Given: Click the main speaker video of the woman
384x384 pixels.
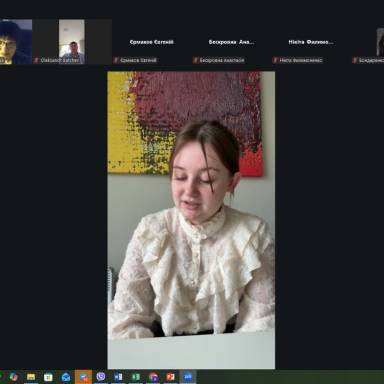Looking at the screenshot, I should pyautogui.click(x=191, y=220).
